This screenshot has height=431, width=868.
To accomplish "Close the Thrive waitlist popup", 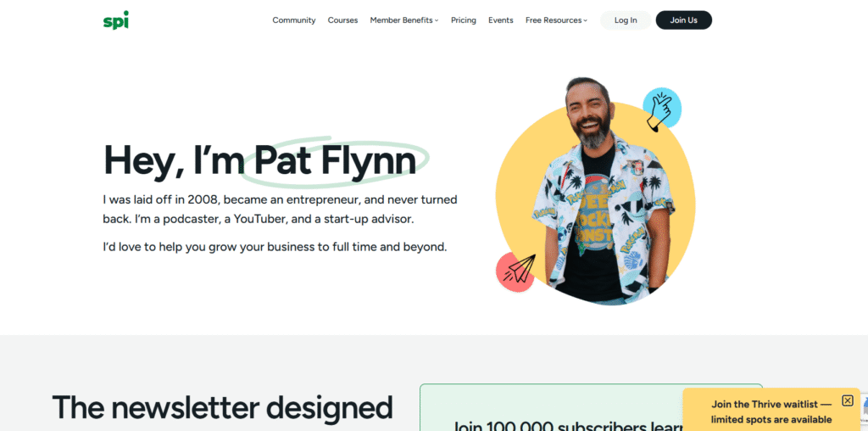I will (848, 400).
